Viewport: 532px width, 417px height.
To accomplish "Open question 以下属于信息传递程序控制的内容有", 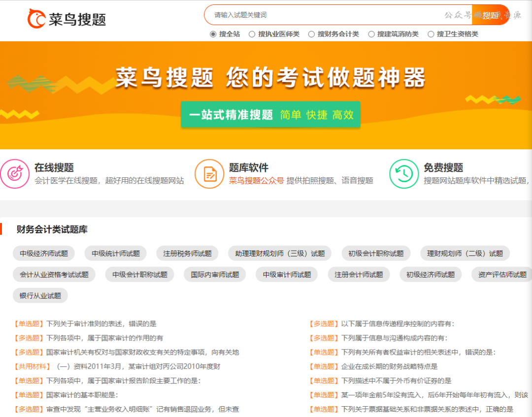I will pos(398,324).
